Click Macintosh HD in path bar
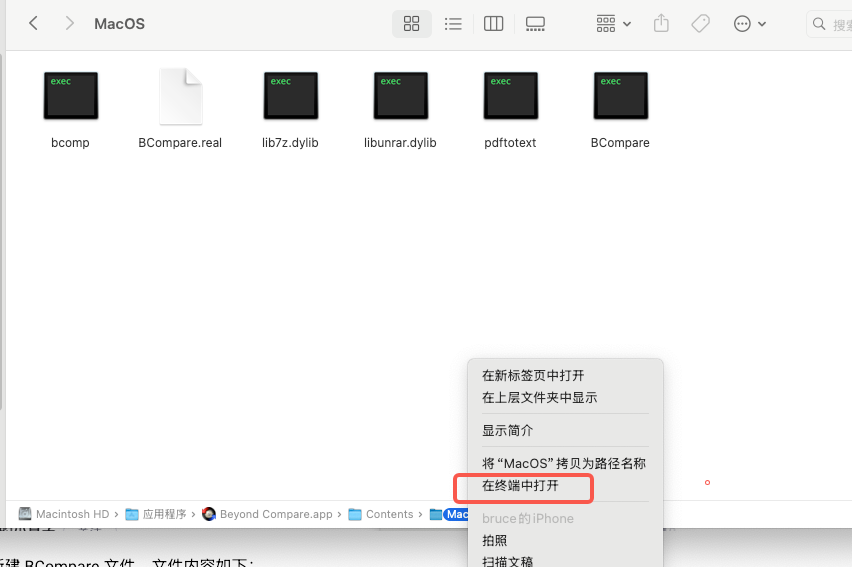 click(x=64, y=514)
